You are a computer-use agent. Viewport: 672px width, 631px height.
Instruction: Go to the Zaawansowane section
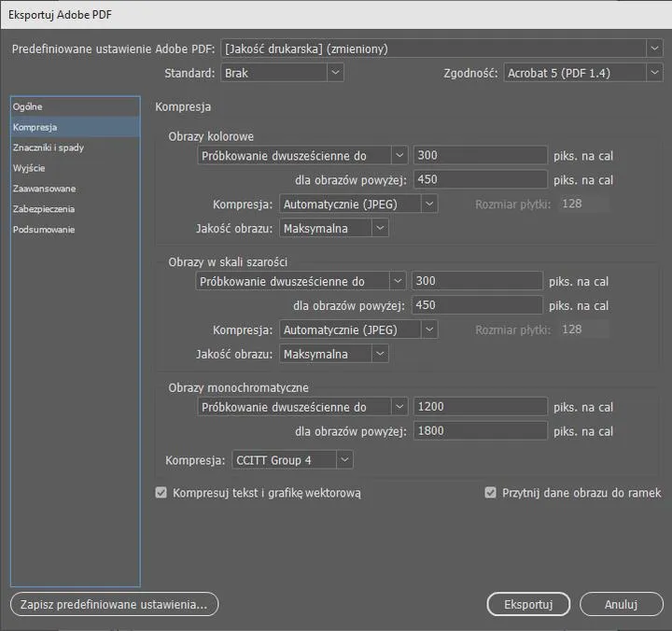[x=45, y=189]
